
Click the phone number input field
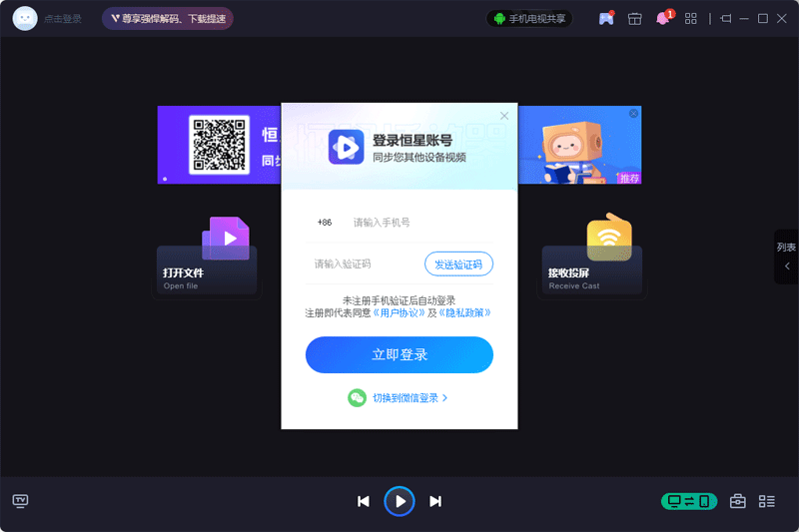(419, 223)
